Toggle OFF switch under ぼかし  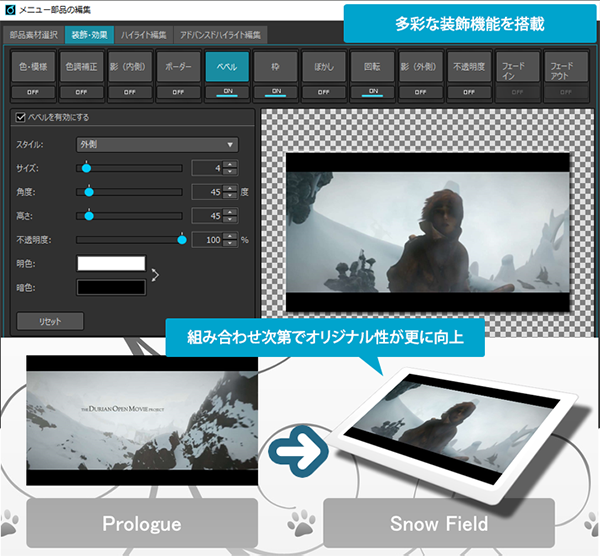(x=324, y=92)
